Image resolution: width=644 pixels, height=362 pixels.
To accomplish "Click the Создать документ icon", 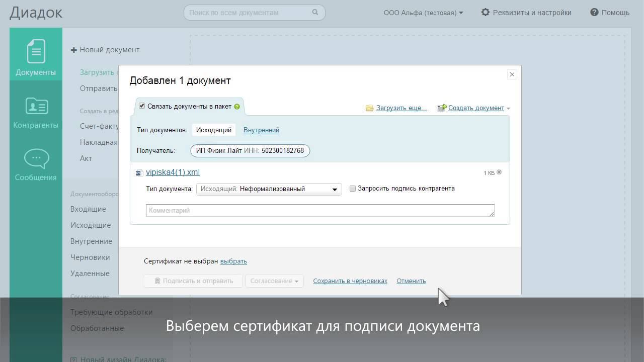I will click(x=442, y=108).
